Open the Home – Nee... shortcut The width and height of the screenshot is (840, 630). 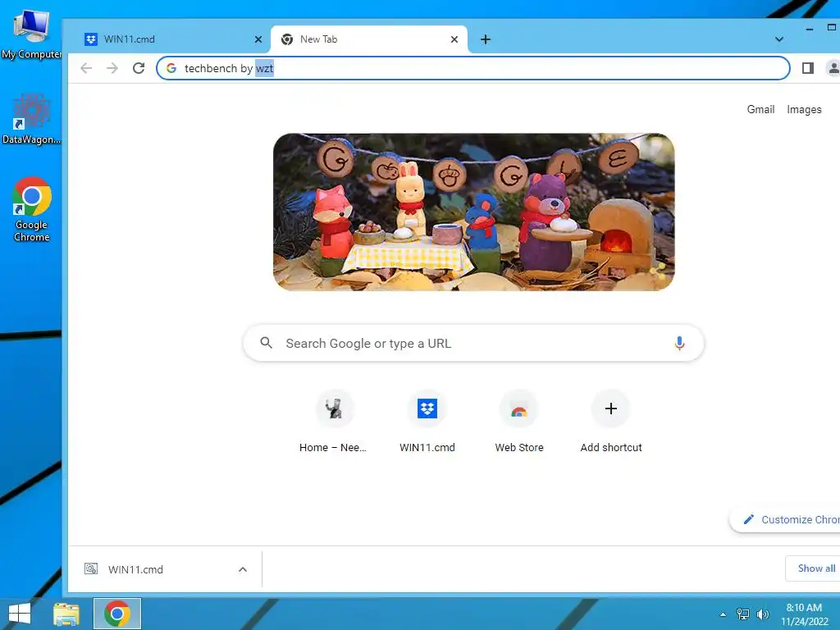pos(333,422)
